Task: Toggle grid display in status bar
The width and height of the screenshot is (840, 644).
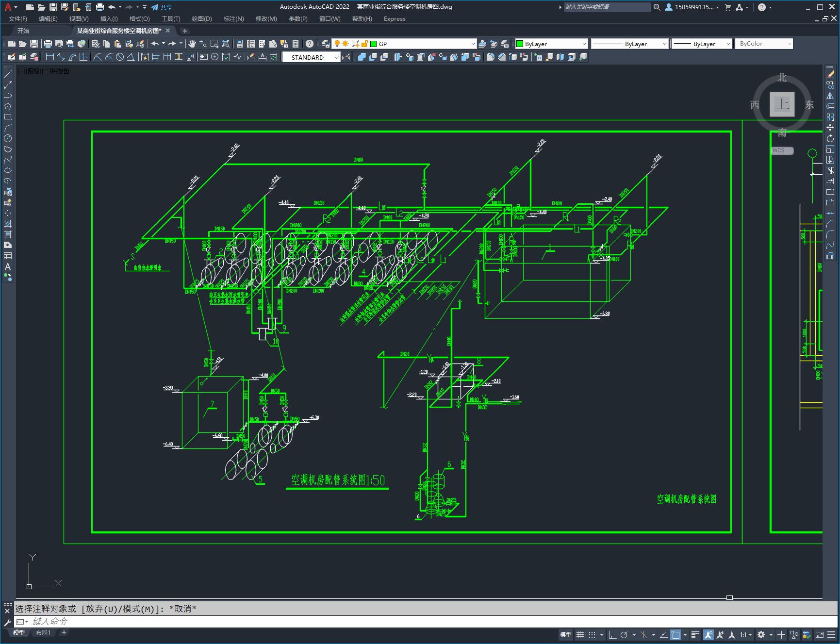Action: coord(580,634)
